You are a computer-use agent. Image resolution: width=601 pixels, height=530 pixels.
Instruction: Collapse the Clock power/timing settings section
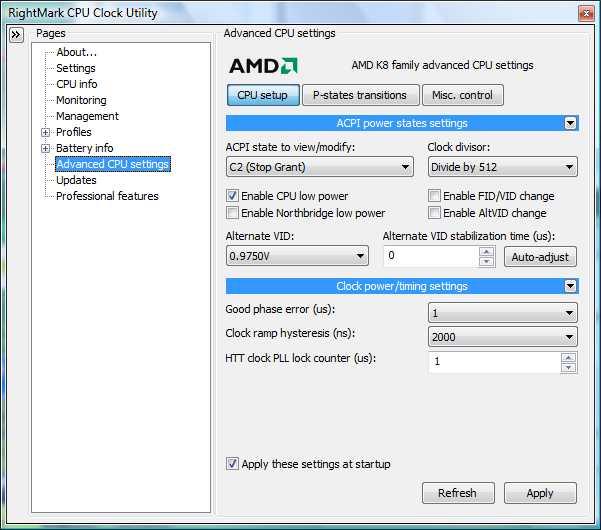[x=570, y=286]
